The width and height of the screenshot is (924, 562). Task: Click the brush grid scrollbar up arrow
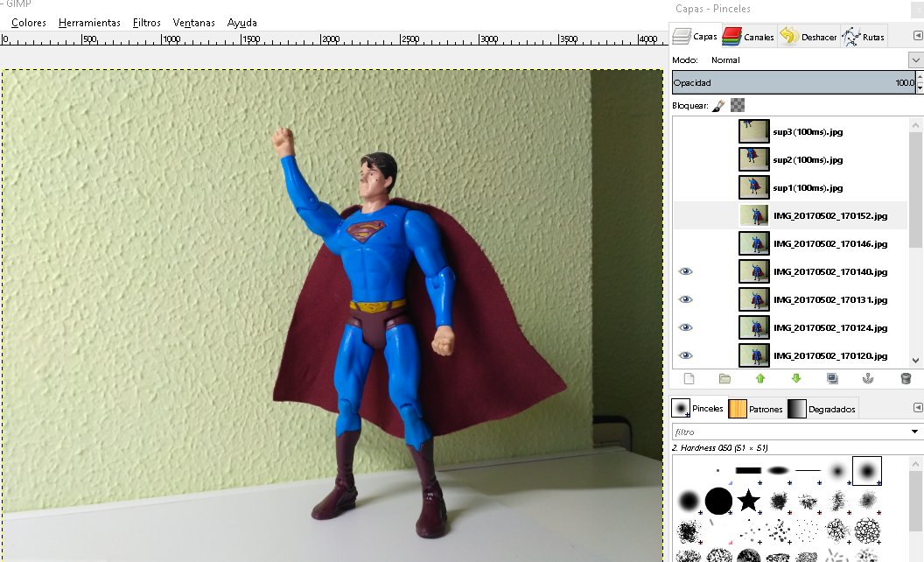tap(915, 463)
